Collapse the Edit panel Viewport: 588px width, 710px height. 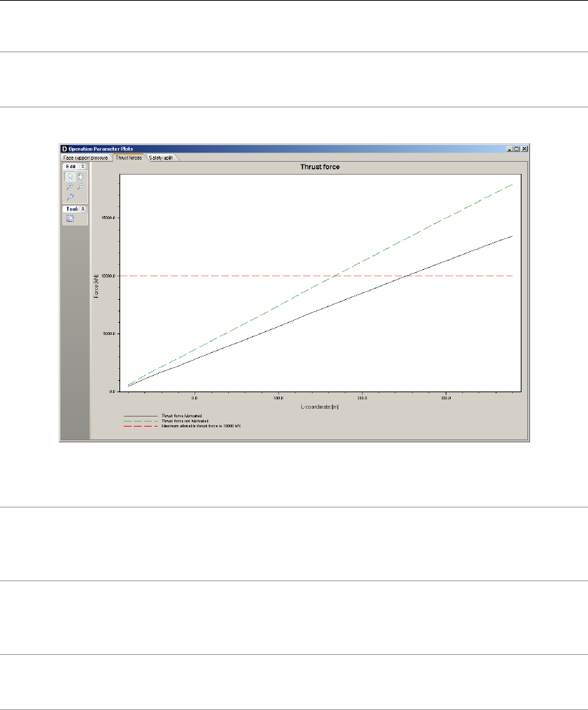pos(83,167)
